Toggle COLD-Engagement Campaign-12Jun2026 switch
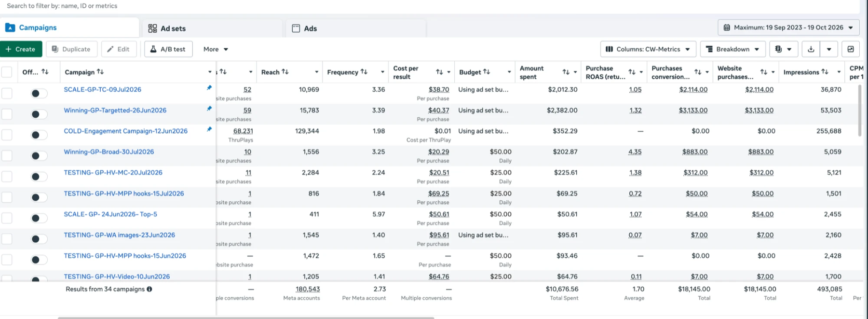 (39, 135)
